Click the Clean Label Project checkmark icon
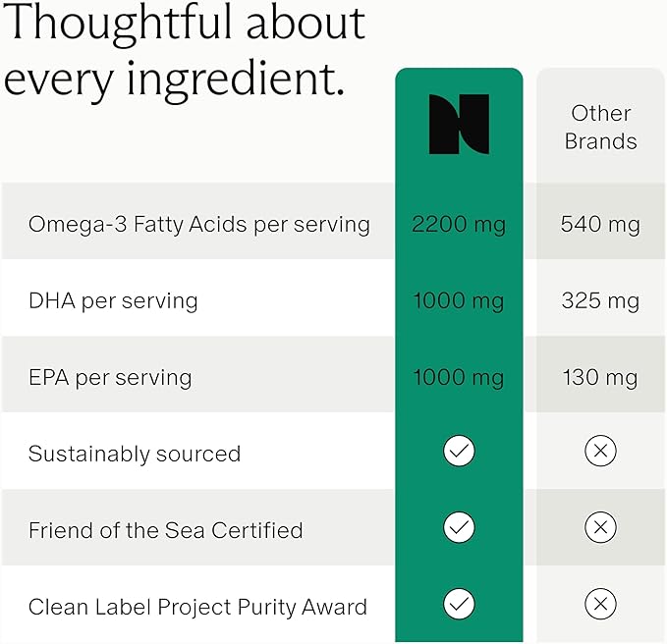 [x=459, y=605]
